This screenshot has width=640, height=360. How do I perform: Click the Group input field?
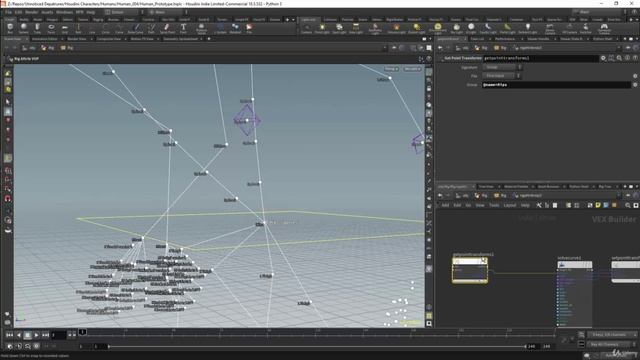coord(556,85)
